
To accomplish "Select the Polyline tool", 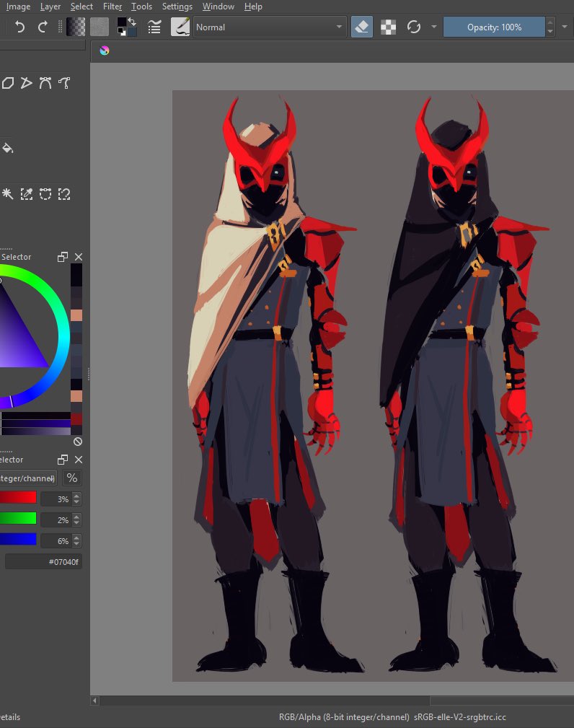I will [27, 83].
